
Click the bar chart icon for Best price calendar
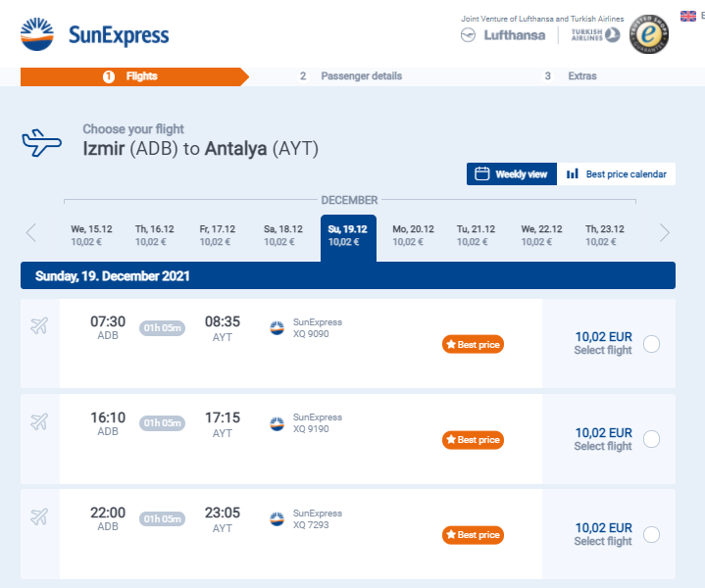coord(573,174)
